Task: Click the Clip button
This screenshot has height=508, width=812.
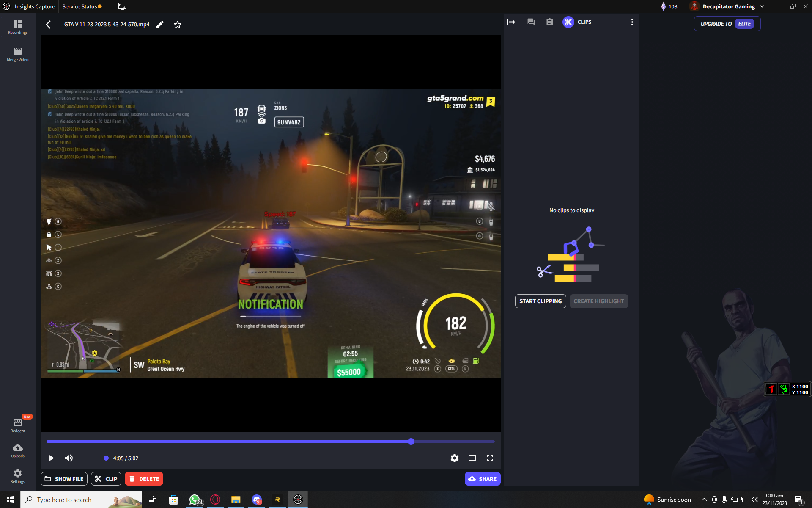Action: (x=106, y=479)
